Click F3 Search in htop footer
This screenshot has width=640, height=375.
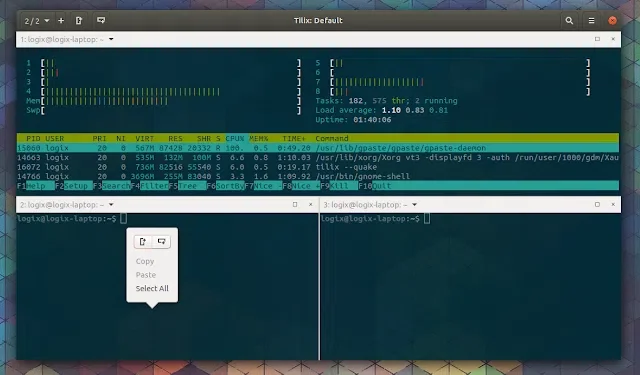point(112,186)
